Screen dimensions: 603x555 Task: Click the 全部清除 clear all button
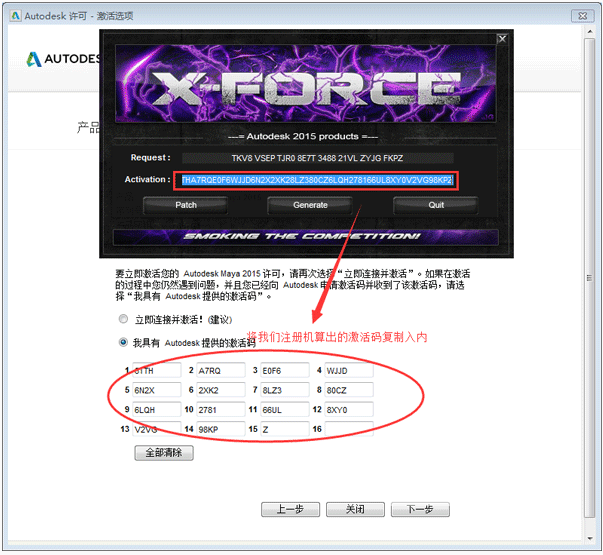(164, 453)
